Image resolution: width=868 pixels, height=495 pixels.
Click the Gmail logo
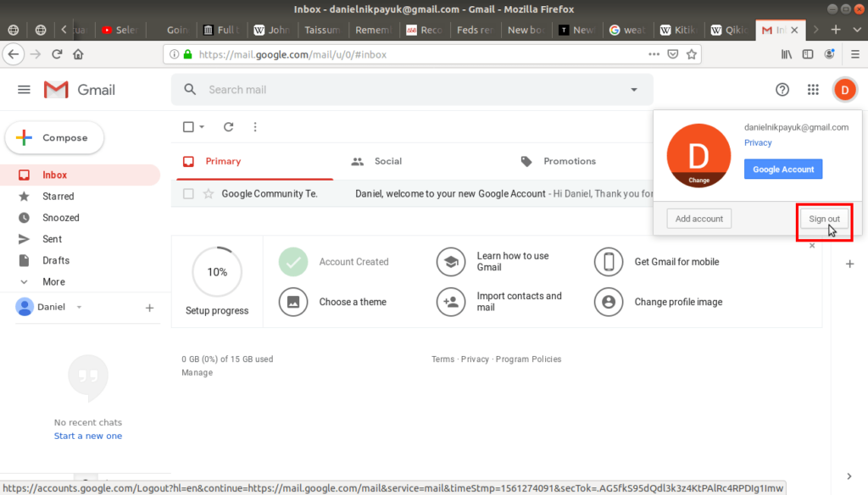[x=80, y=90]
